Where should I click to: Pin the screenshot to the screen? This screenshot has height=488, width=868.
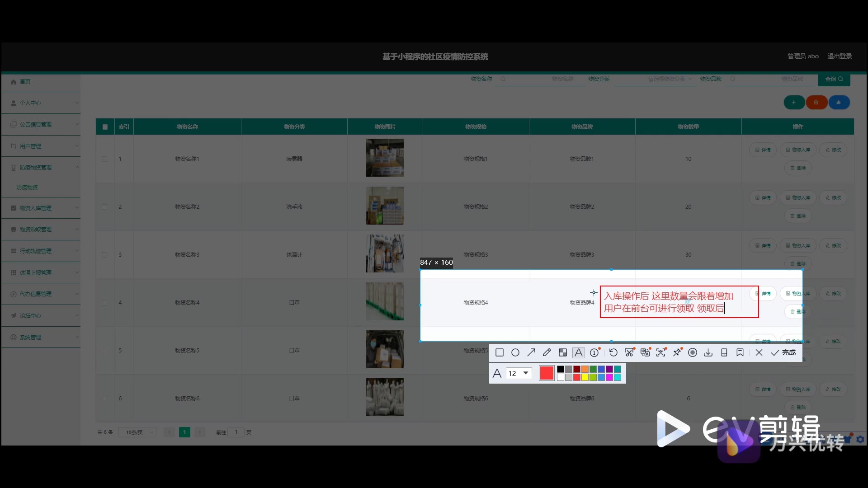point(677,352)
